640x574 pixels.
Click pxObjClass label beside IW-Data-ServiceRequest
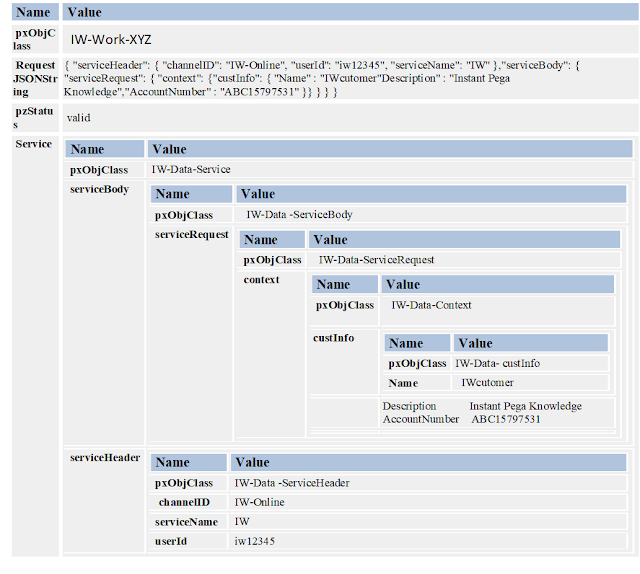click(272, 260)
